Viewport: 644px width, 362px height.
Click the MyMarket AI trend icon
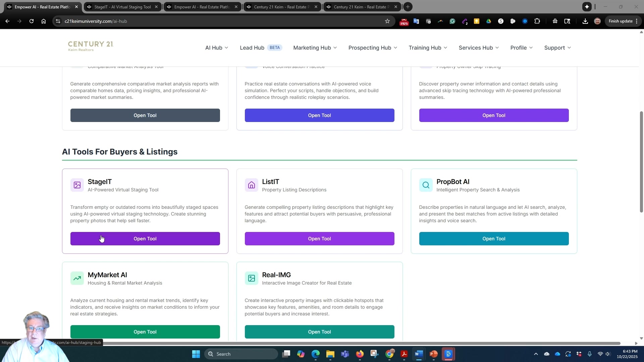[77, 278]
